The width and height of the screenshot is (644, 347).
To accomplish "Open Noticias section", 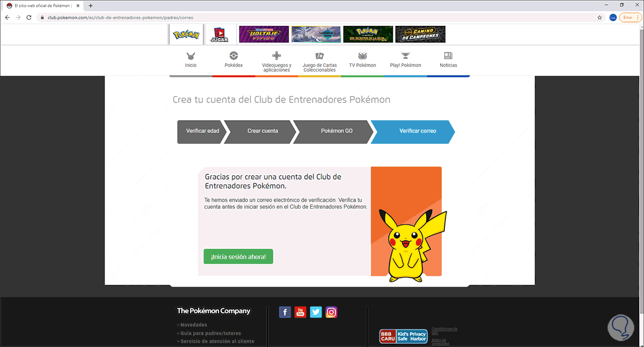I will pos(448,60).
